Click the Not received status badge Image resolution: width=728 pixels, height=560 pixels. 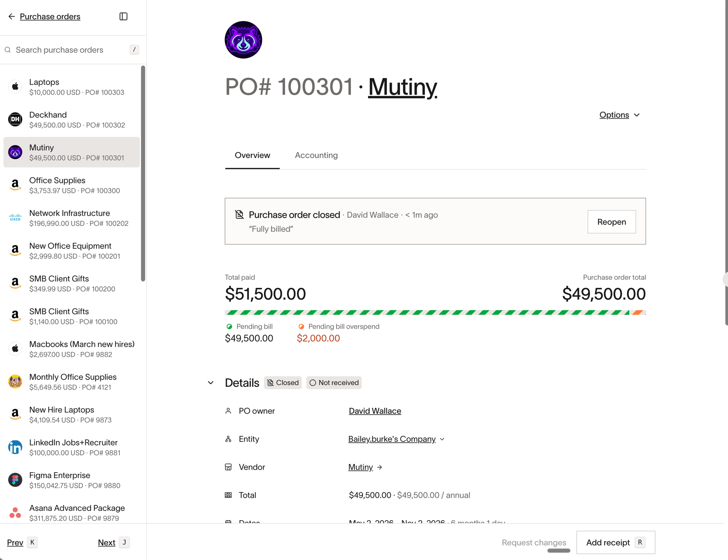(x=334, y=383)
